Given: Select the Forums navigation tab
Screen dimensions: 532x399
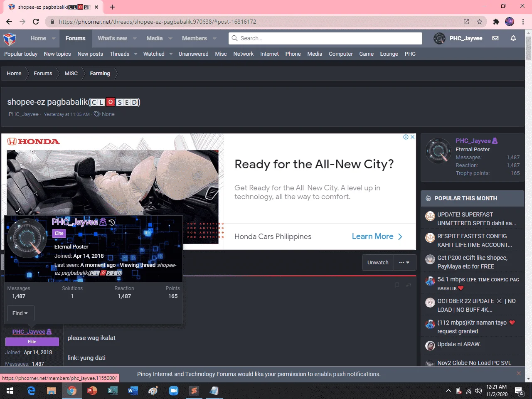Looking at the screenshot, I should (75, 38).
